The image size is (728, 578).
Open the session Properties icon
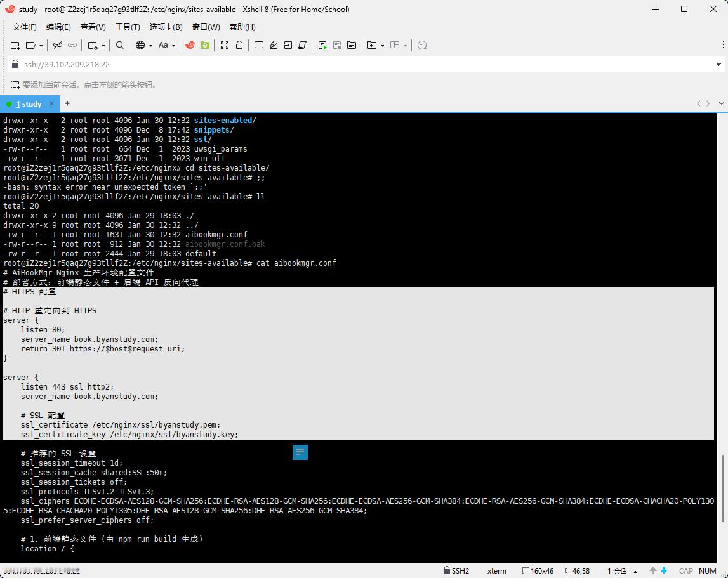(93, 45)
